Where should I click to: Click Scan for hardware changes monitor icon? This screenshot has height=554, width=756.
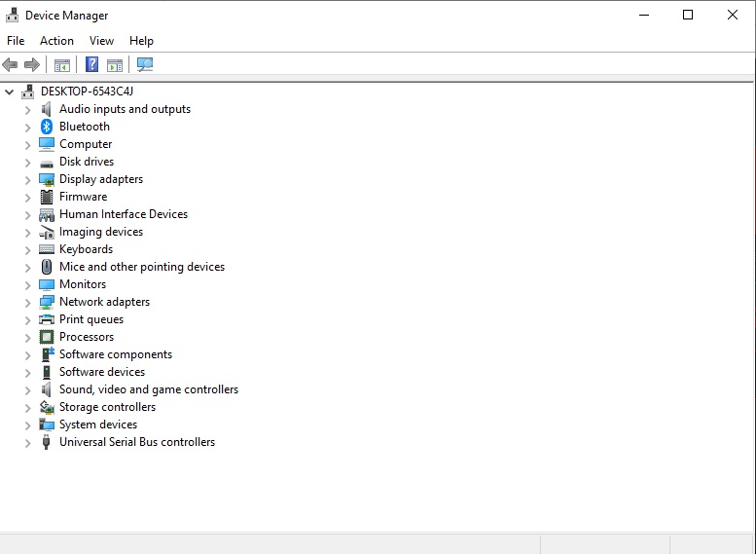pyautogui.click(x=145, y=64)
